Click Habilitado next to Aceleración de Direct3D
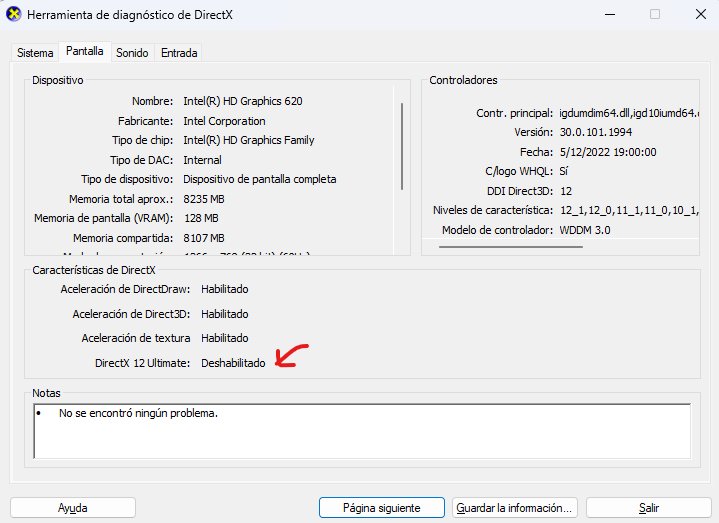This screenshot has height=523, width=719. point(225,314)
